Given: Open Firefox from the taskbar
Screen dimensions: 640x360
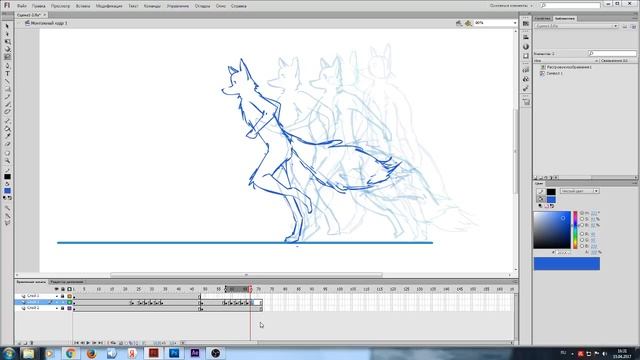Looking at the screenshot, I should [91, 353].
